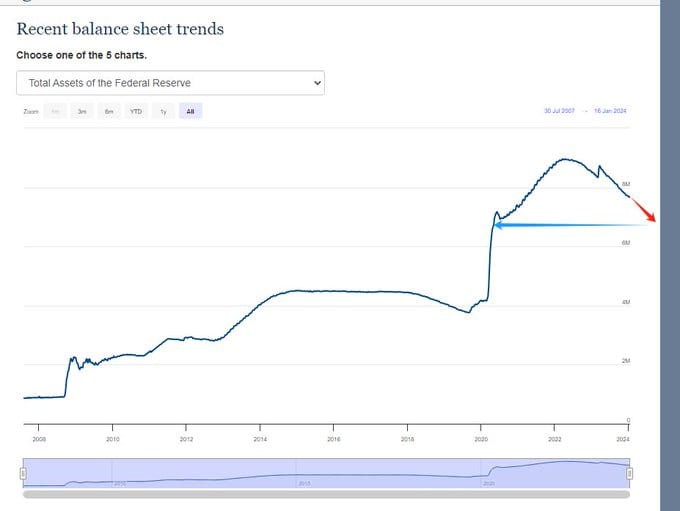This screenshot has width=680, height=511.
Task: Click the 2018 x-axis label
Action: pos(407,439)
